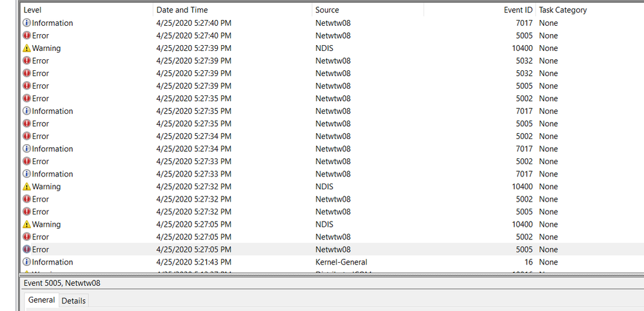Switch to the Details tab

tap(73, 301)
